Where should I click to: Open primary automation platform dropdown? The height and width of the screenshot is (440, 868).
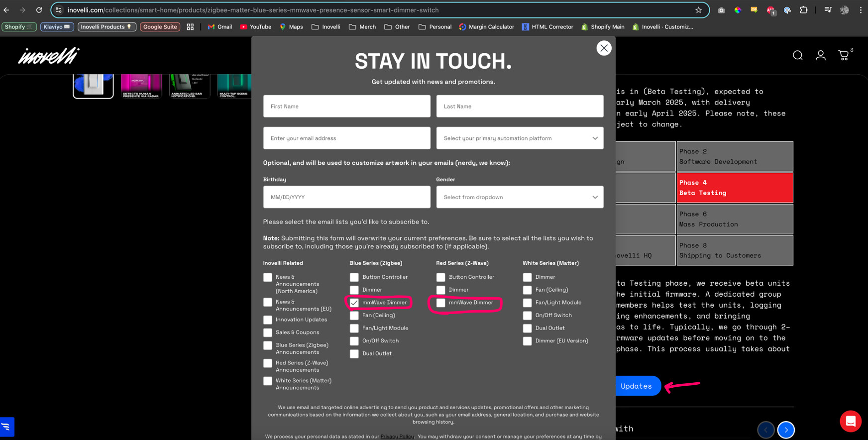(520, 138)
